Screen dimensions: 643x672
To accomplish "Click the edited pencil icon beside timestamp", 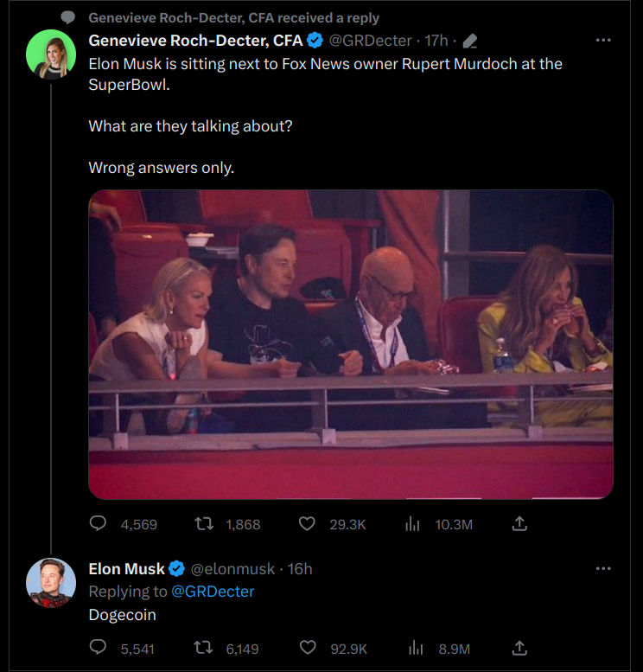I will coord(471,41).
